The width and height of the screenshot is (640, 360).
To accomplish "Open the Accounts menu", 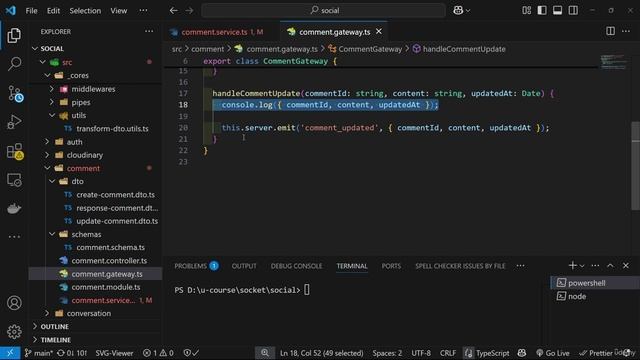I will coord(14,303).
